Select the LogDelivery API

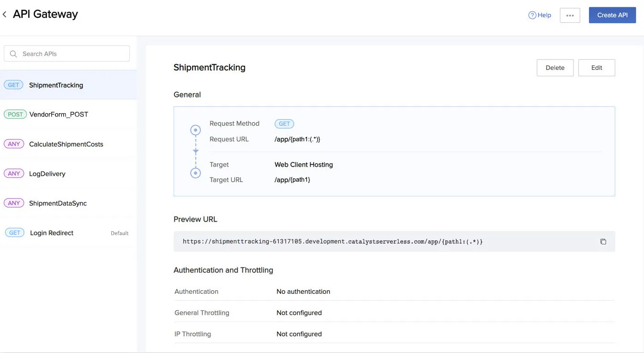click(68, 174)
